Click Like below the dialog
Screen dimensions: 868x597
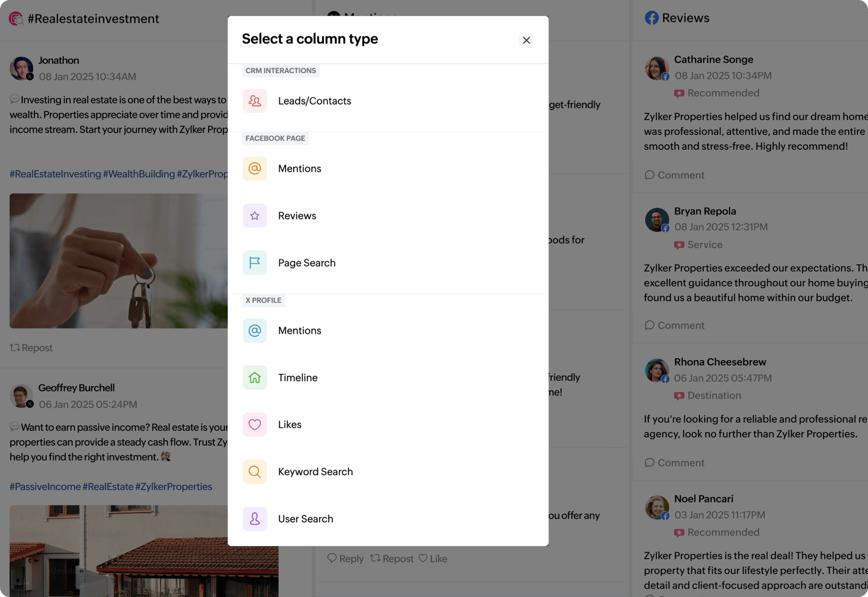(x=433, y=559)
